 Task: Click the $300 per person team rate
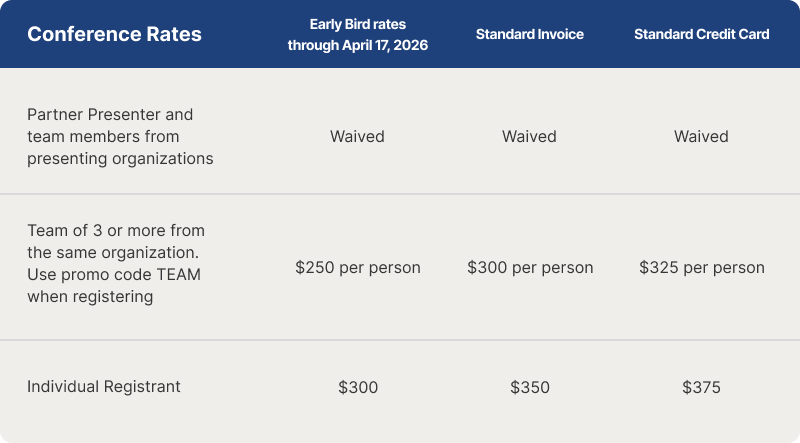(529, 268)
